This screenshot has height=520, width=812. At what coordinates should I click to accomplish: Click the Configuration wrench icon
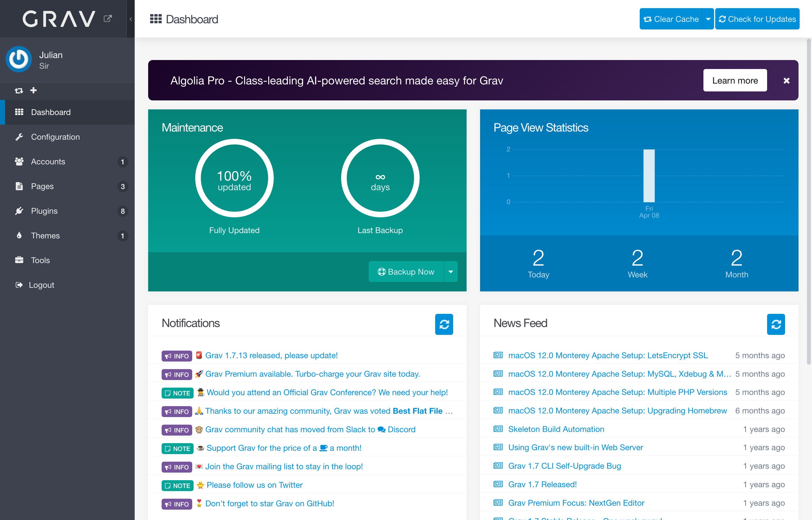pos(19,137)
